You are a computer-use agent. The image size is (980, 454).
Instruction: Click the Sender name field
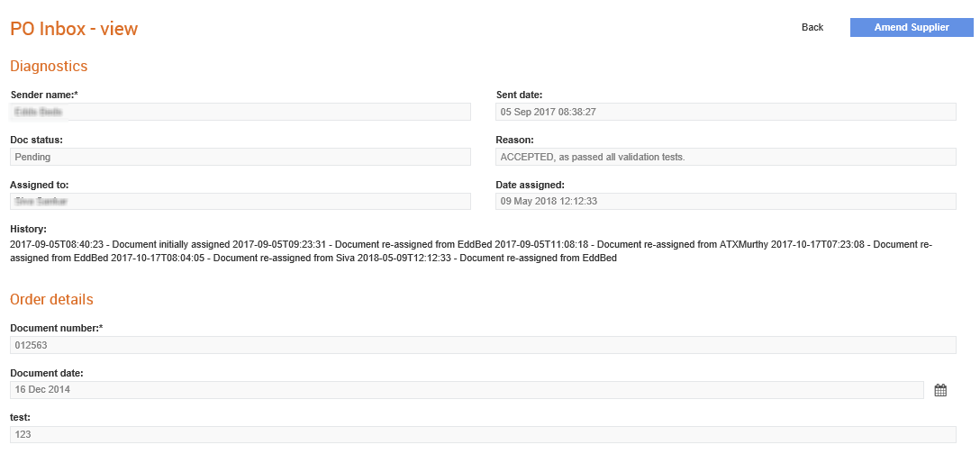pos(240,112)
